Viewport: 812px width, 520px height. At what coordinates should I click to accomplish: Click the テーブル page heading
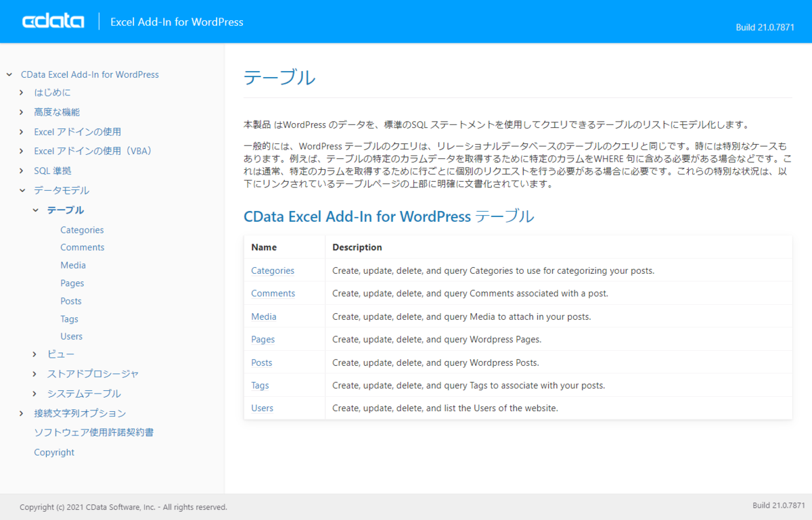tap(279, 78)
